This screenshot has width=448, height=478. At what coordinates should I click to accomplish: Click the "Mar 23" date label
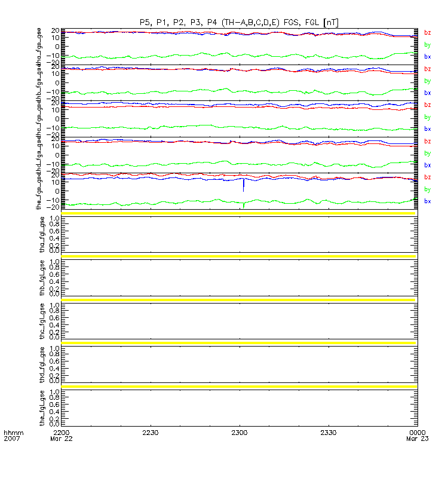point(418,439)
